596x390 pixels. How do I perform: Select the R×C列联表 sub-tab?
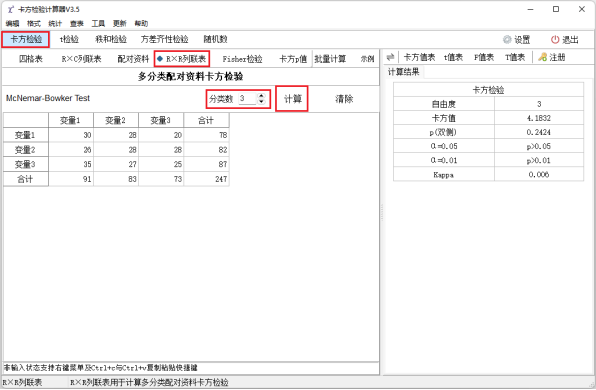[81, 59]
